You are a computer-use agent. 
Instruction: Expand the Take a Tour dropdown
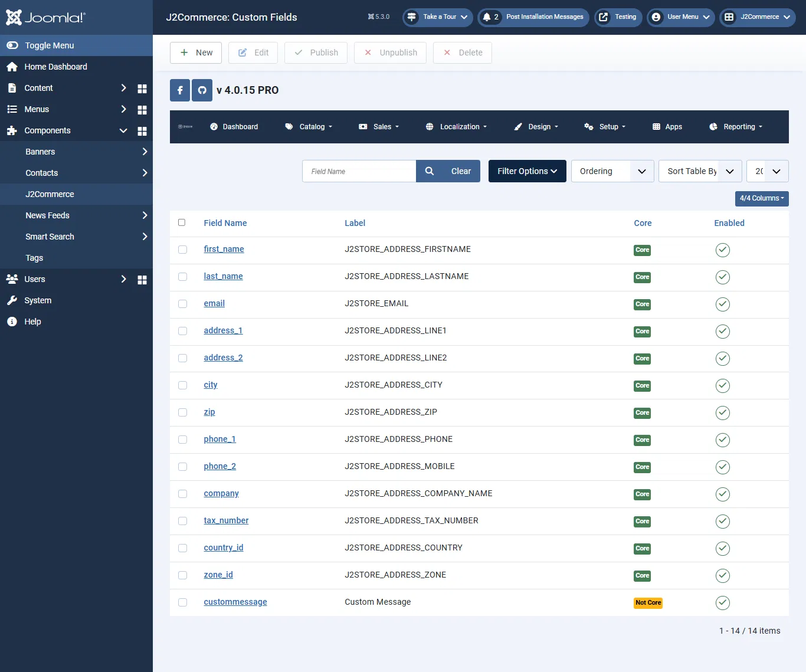438,17
